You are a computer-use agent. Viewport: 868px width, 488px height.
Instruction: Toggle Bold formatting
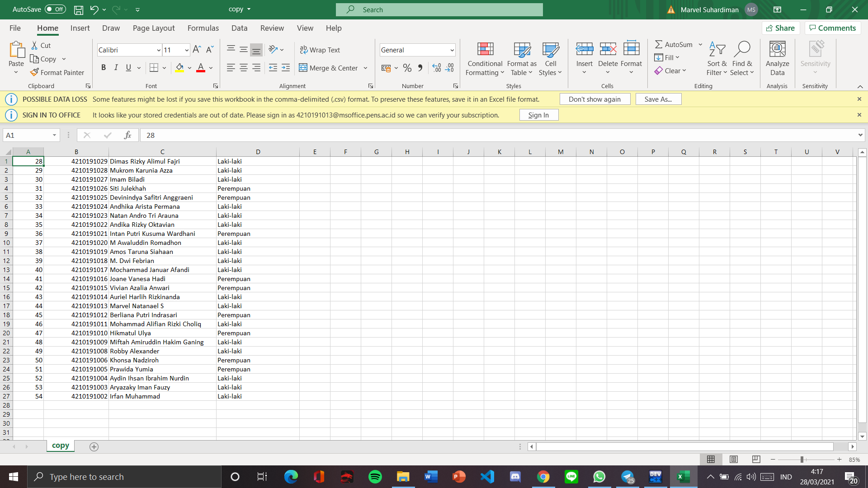pyautogui.click(x=104, y=68)
